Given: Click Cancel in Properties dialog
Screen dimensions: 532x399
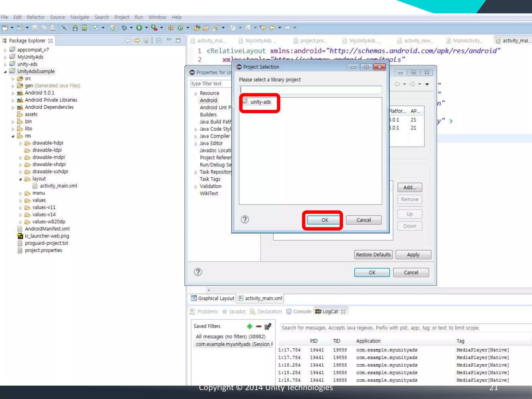Looking at the screenshot, I should click(x=411, y=272).
